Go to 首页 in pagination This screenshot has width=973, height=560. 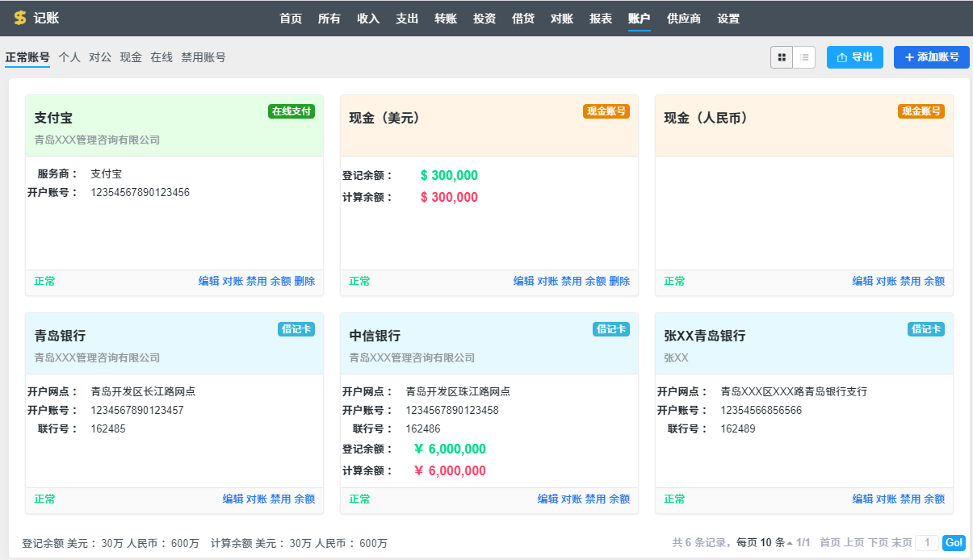pyautogui.click(x=830, y=543)
